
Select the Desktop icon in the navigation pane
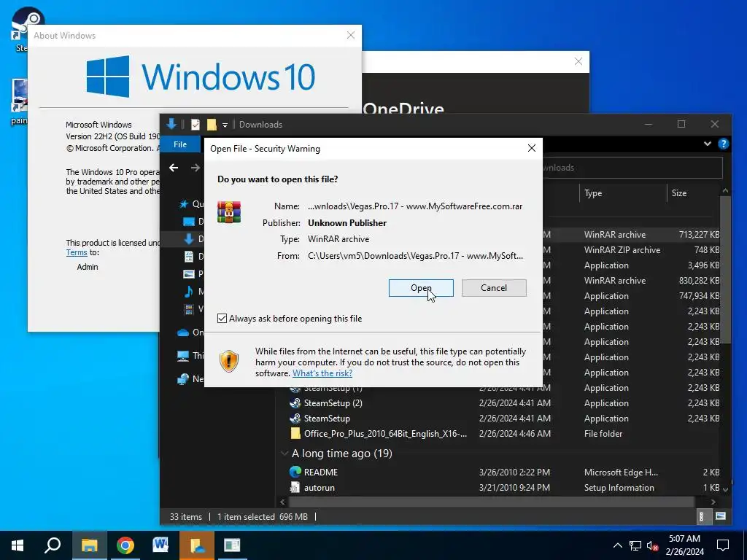189,222
